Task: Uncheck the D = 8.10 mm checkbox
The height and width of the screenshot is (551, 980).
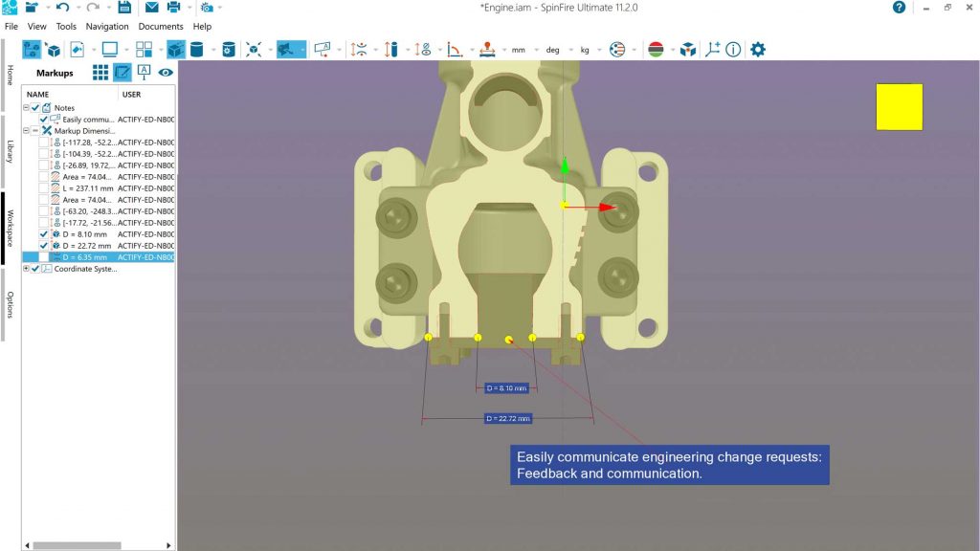Action: pyautogui.click(x=44, y=234)
